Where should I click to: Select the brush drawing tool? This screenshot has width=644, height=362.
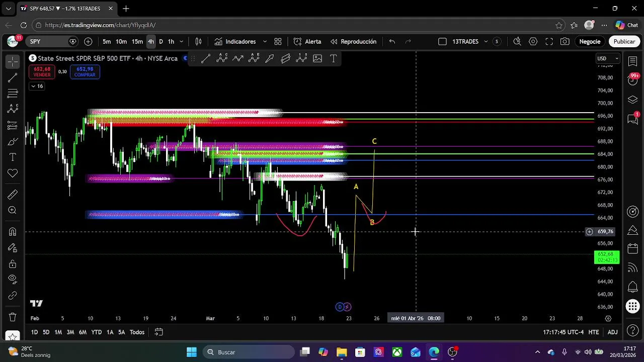(x=13, y=141)
